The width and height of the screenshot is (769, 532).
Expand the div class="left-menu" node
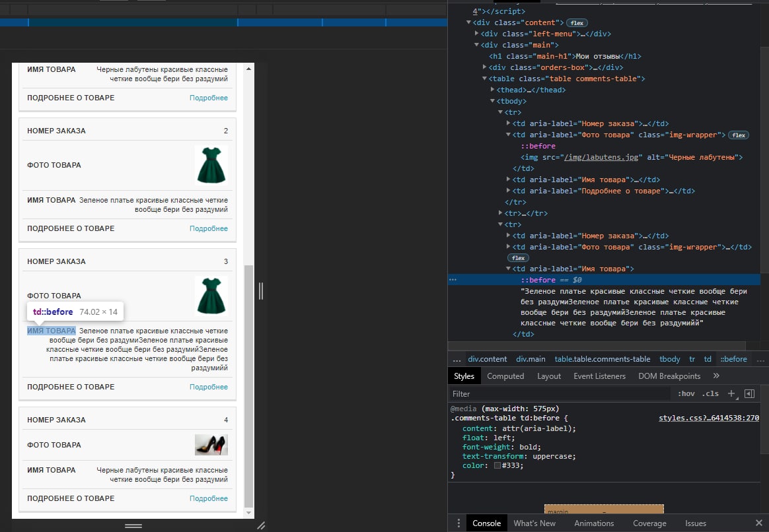pos(476,34)
